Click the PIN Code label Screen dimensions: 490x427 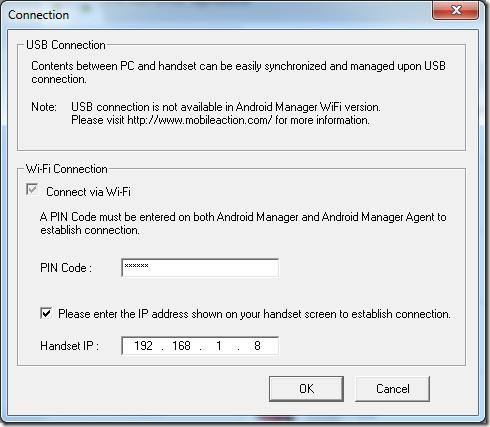tap(66, 268)
